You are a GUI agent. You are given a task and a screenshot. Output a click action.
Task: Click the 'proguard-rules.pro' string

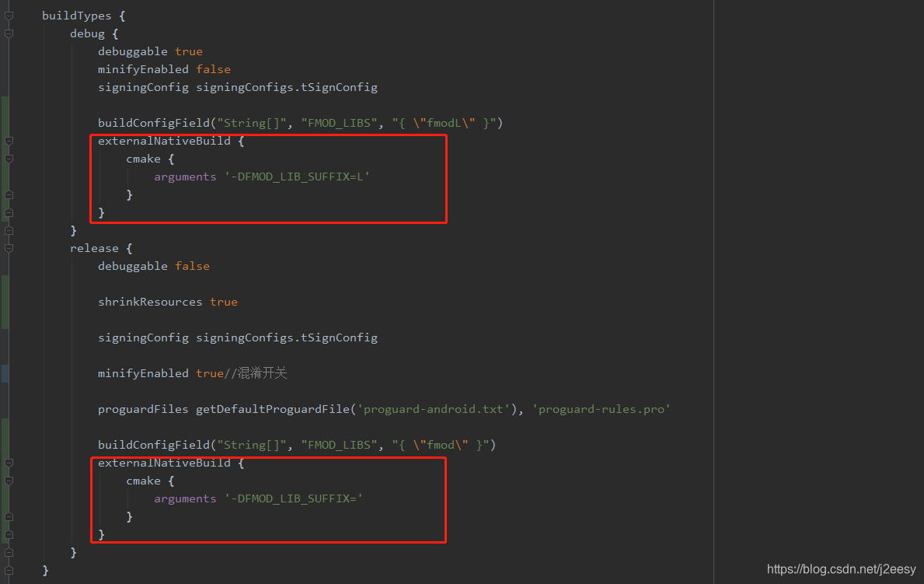[601, 409]
